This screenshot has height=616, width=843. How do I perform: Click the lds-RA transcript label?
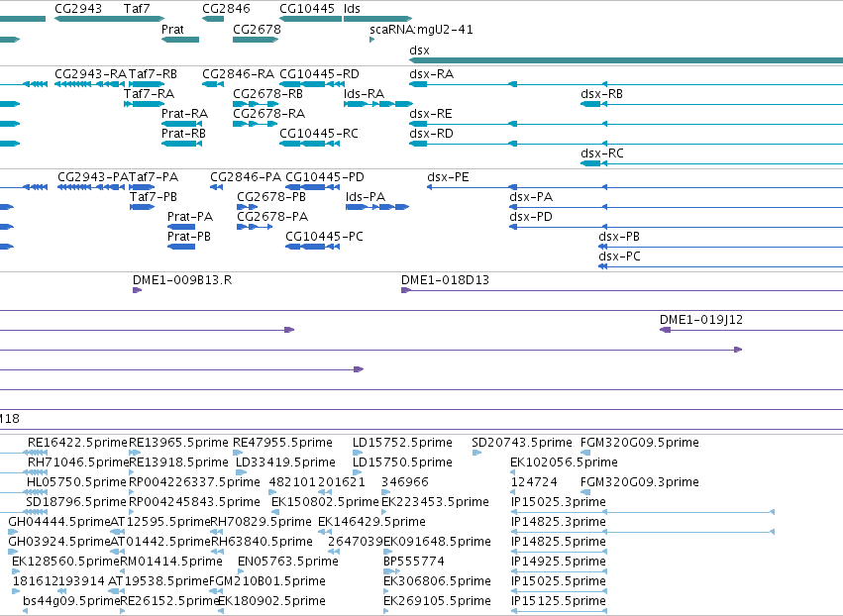[x=364, y=93]
